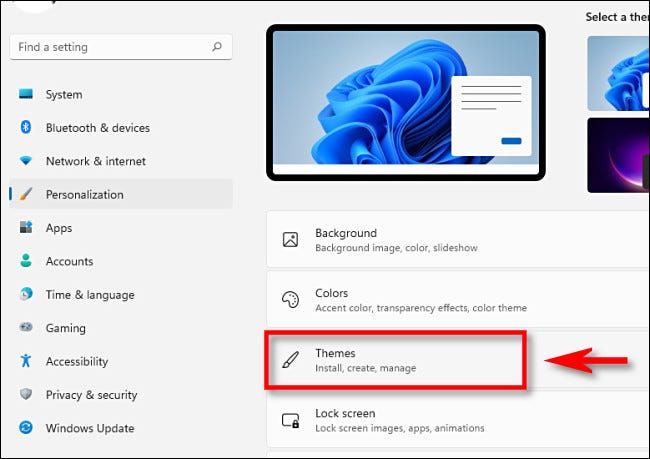The image size is (650, 459).
Task: Click the search magnifier icon
Action: 217,47
